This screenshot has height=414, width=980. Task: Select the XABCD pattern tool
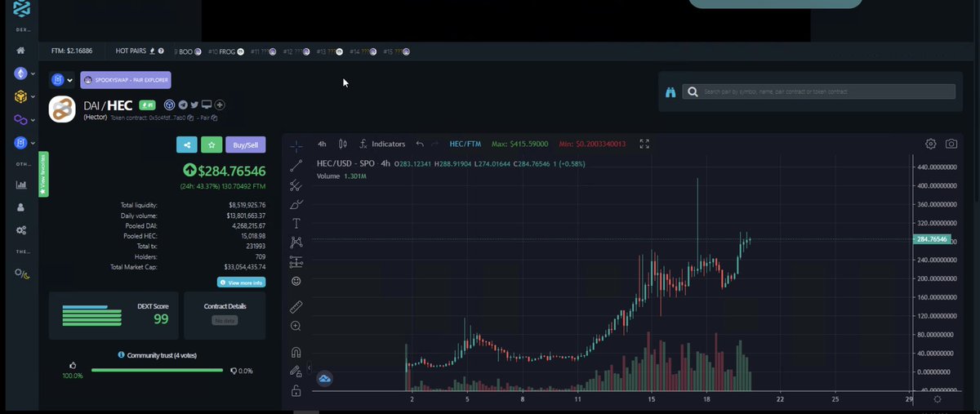pos(296,243)
